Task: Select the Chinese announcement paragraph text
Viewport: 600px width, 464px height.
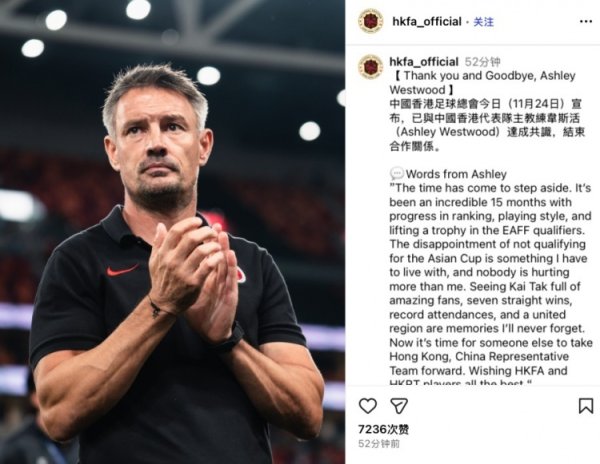Action: click(x=487, y=125)
